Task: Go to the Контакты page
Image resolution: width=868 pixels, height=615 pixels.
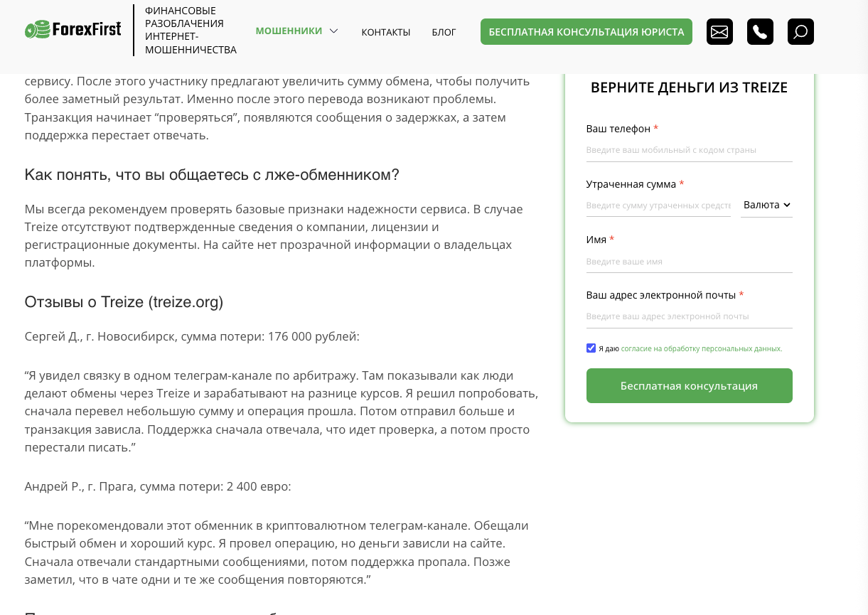Action: pos(385,32)
